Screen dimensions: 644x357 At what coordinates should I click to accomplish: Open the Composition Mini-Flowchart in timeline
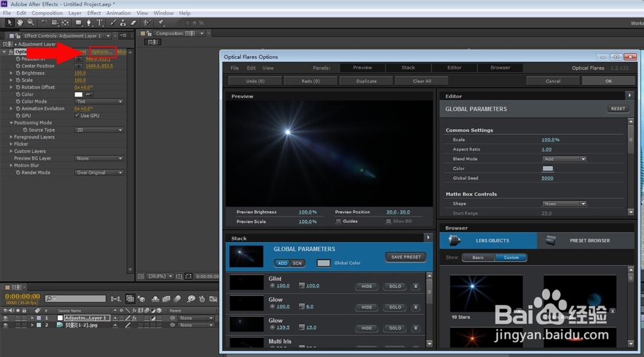tap(116, 298)
